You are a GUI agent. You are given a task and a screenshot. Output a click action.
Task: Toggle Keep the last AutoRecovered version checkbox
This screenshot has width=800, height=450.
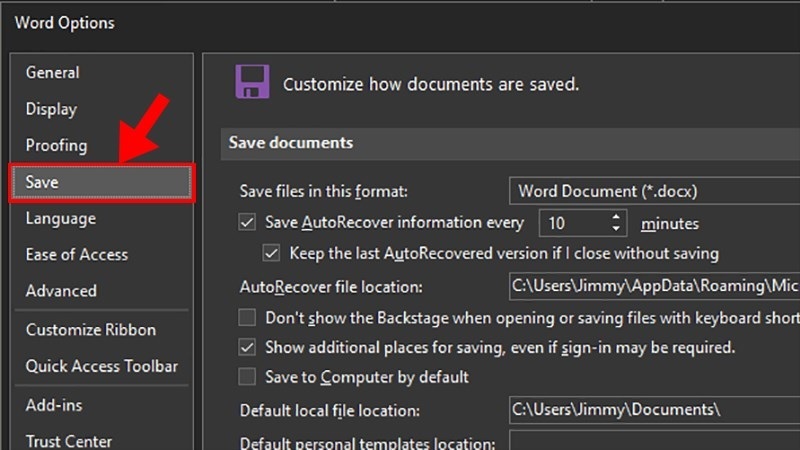coord(270,254)
